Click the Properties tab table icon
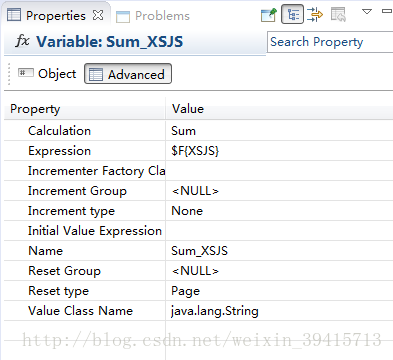Viewport: 393px width, 360px height. (x=14, y=15)
